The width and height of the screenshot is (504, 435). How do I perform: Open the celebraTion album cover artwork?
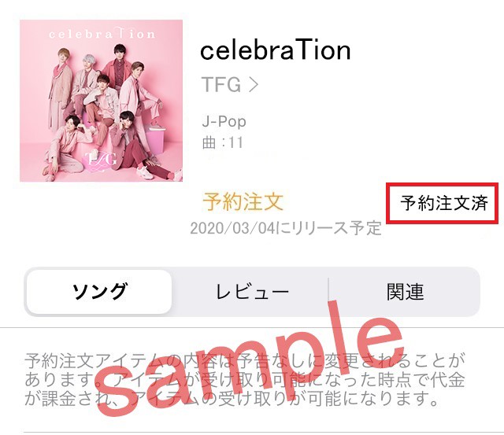(x=102, y=101)
